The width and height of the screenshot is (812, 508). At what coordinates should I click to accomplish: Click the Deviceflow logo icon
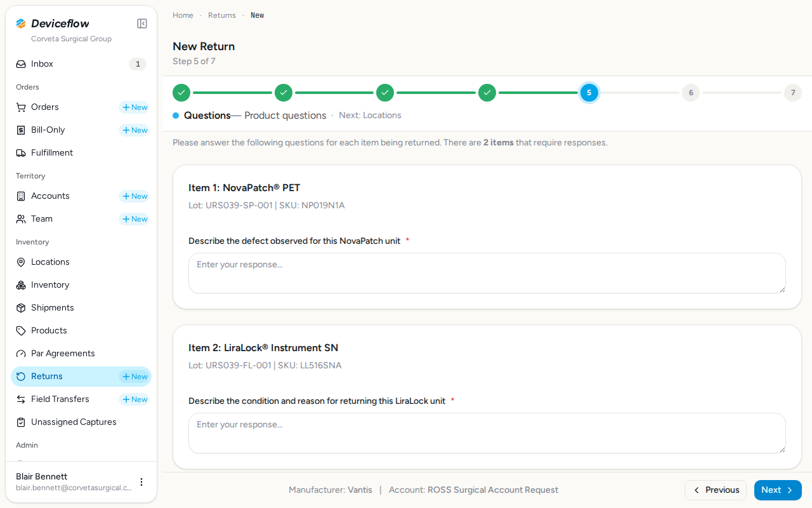coord(21,23)
